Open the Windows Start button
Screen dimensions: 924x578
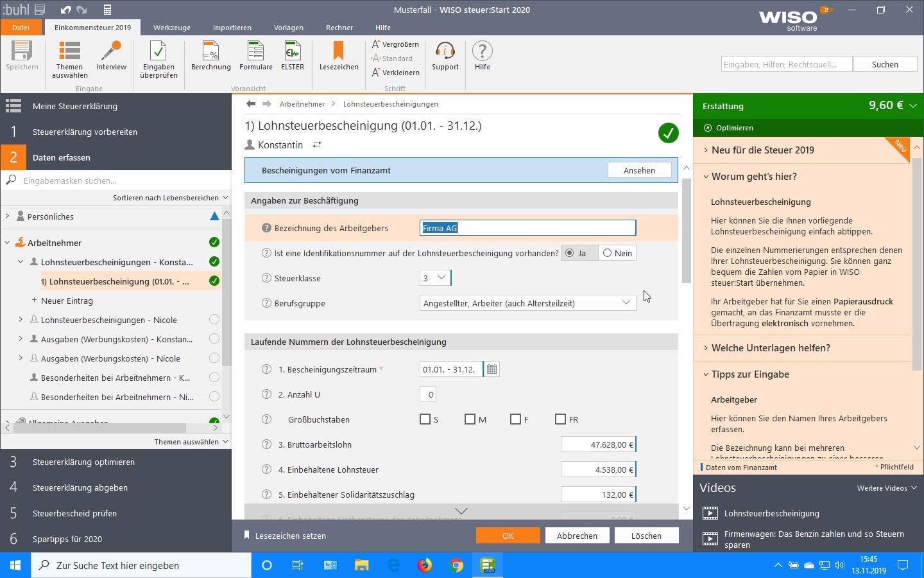click(x=15, y=565)
